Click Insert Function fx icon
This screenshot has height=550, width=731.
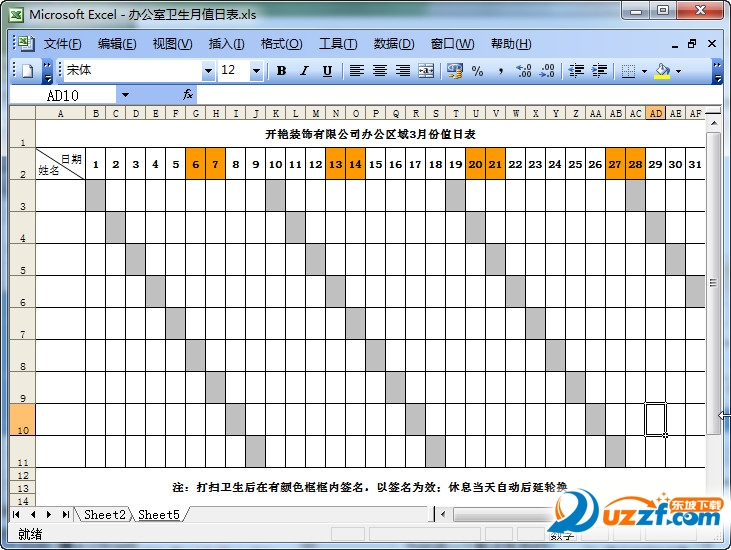point(187,95)
